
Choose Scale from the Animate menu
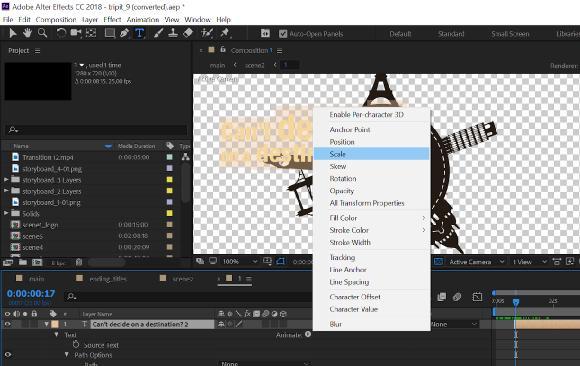(371, 154)
